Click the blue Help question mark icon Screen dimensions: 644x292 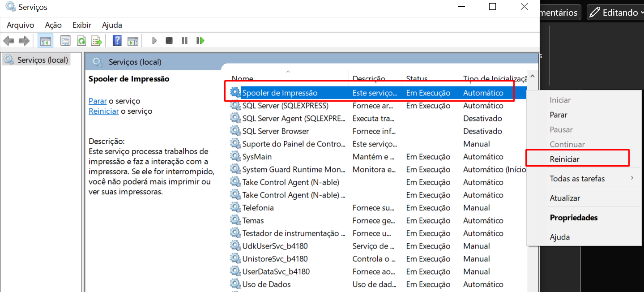[117, 41]
